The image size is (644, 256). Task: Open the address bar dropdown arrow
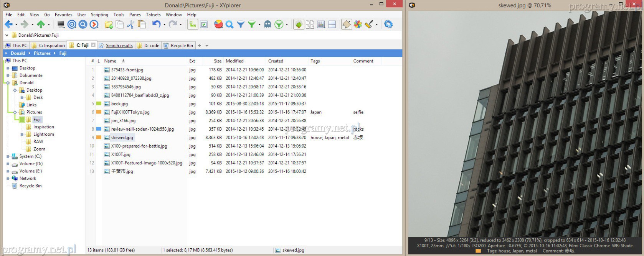(x=7, y=35)
